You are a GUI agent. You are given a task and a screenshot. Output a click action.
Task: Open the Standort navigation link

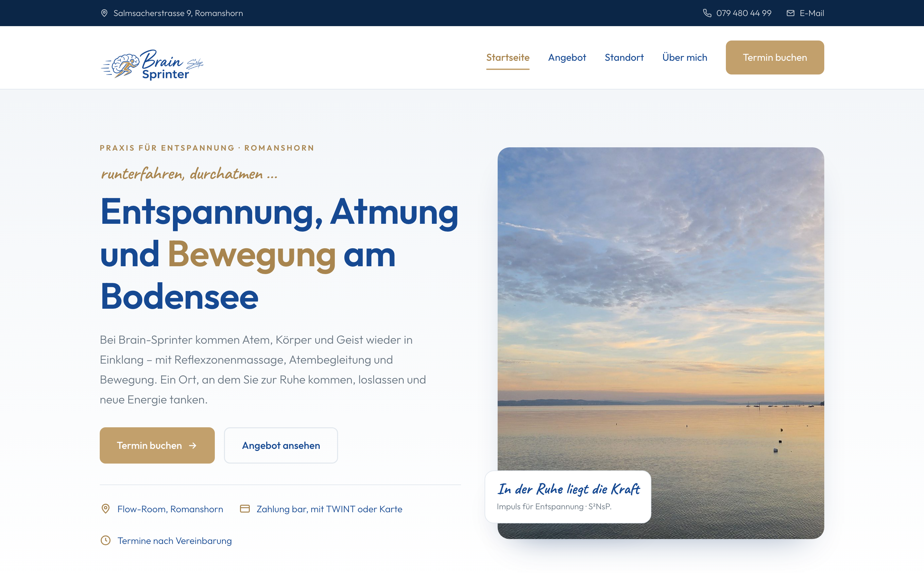624,57
